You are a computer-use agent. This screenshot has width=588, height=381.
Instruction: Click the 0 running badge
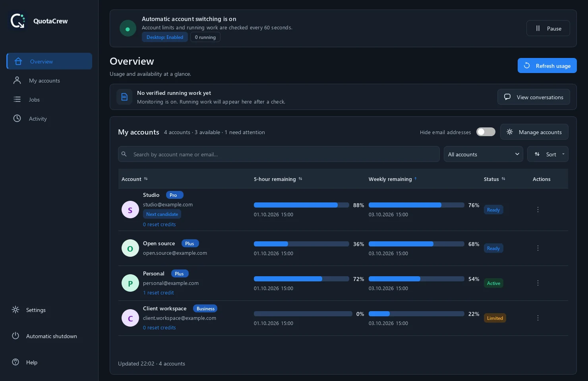click(205, 37)
